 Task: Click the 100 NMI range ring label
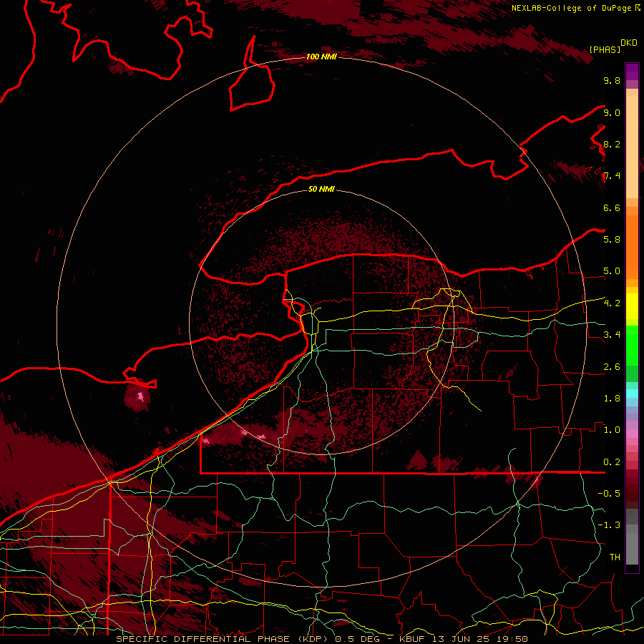pos(321,57)
